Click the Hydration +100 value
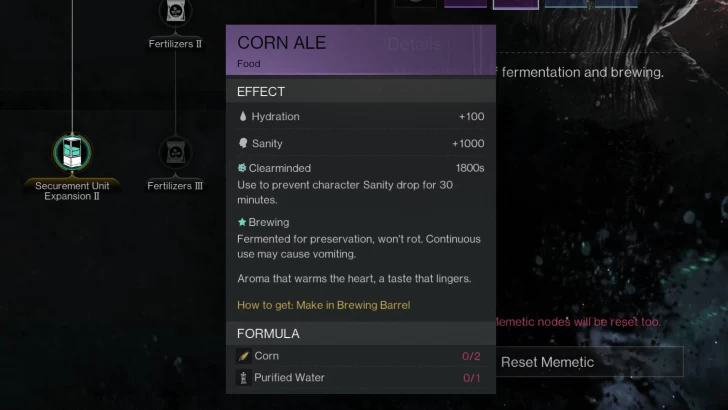The image size is (728, 410). 471,117
